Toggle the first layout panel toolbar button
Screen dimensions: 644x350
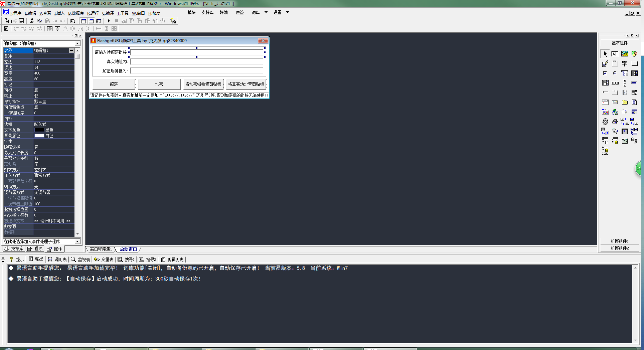(84, 21)
